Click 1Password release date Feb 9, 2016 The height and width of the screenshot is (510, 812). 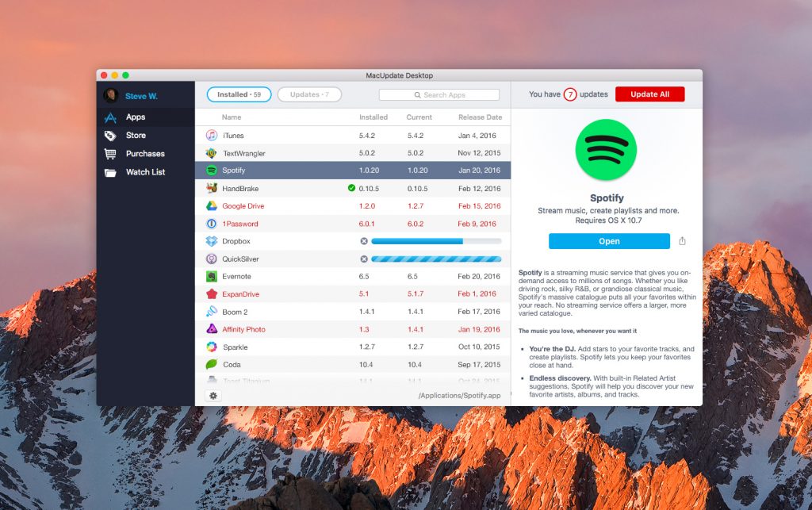477,224
